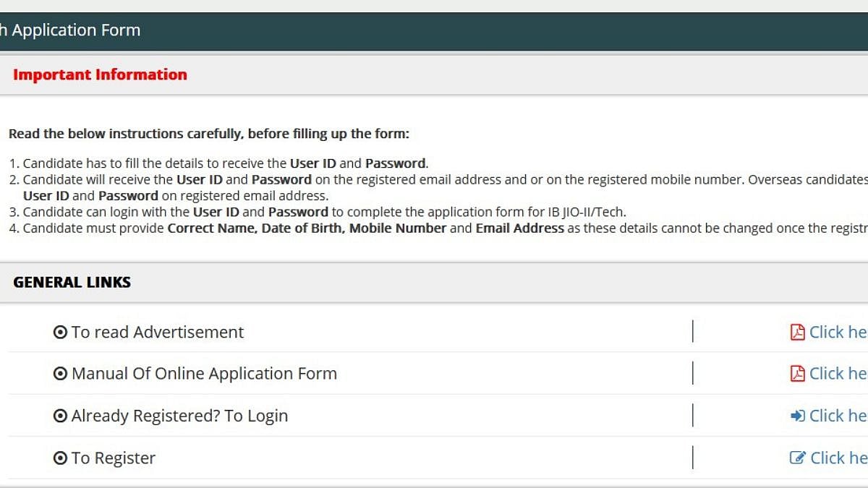Click the bullet icon beside Already Registered
Screen dimensions: 868x488
click(60, 416)
